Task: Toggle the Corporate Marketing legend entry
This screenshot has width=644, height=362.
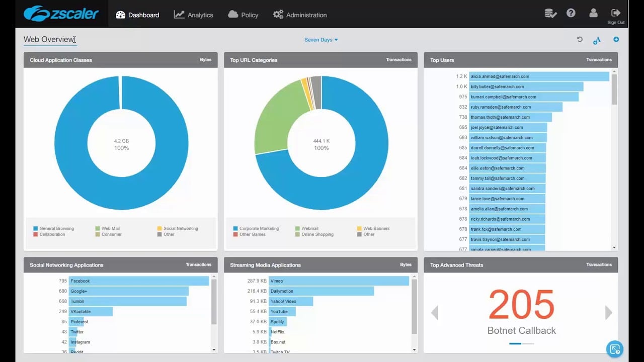Action: point(256,228)
